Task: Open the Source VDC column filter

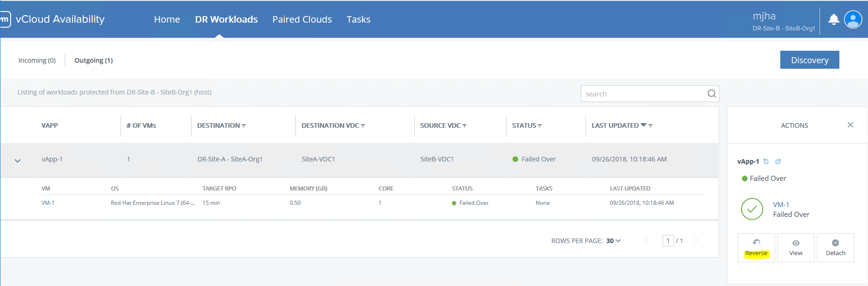Action: (464, 126)
